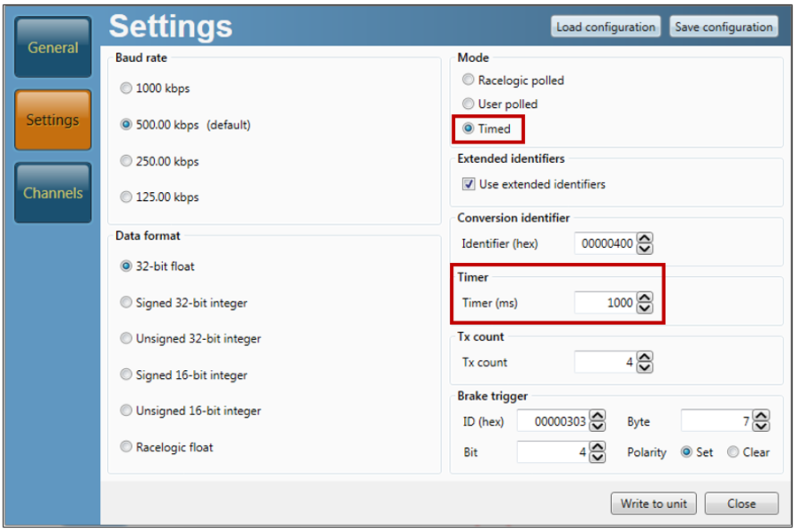This screenshot has height=532, width=797.
Task: Click into the Identifier (hex) input field
Action: click(605, 243)
